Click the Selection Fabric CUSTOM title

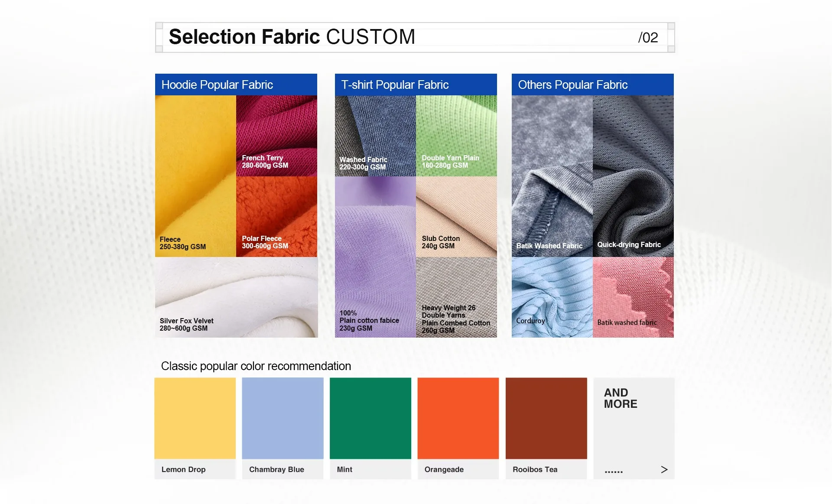292,37
